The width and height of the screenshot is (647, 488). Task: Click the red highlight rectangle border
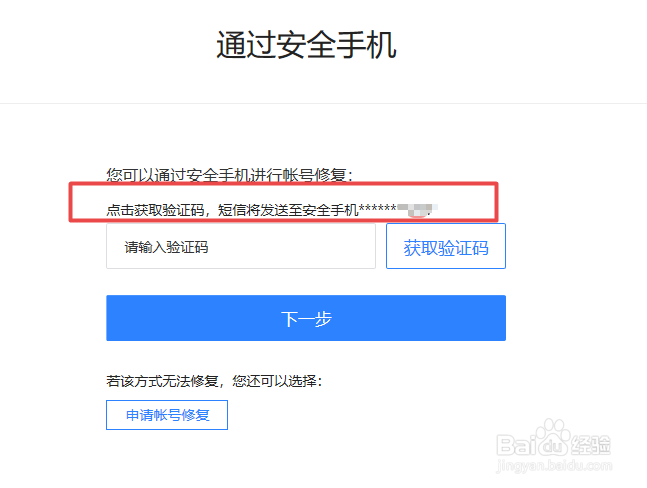[x=283, y=185]
